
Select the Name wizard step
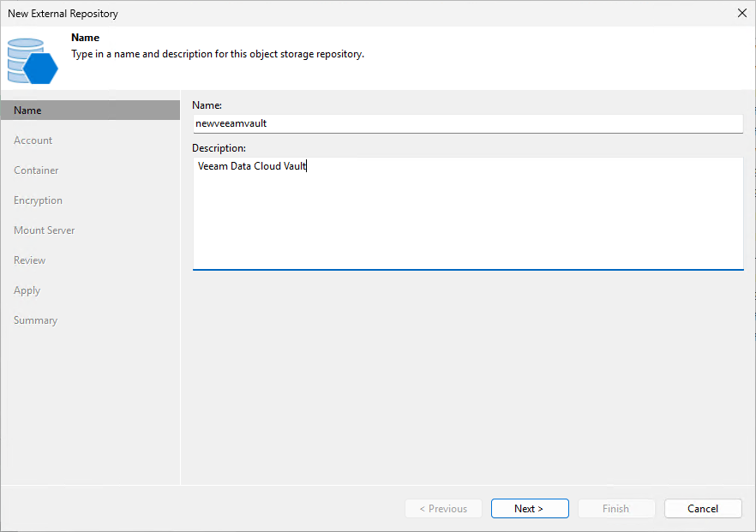[90, 111]
